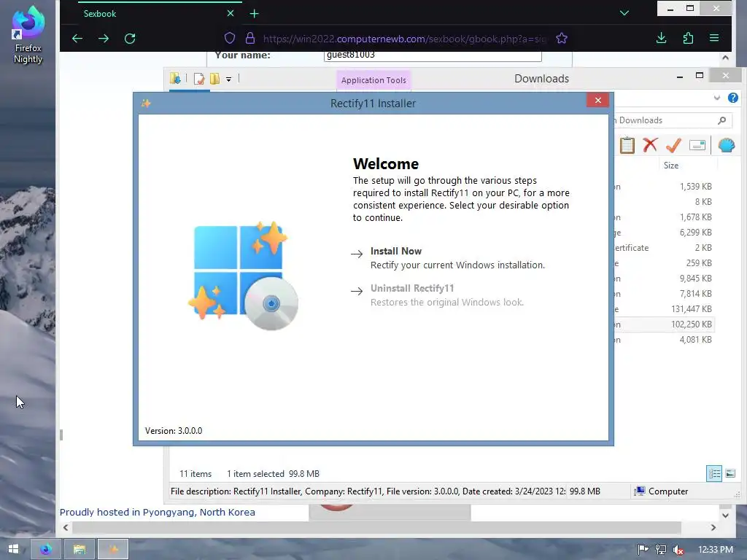The image size is (747, 560).
Task: Switch to Details view layout
Action: pyautogui.click(x=714, y=473)
